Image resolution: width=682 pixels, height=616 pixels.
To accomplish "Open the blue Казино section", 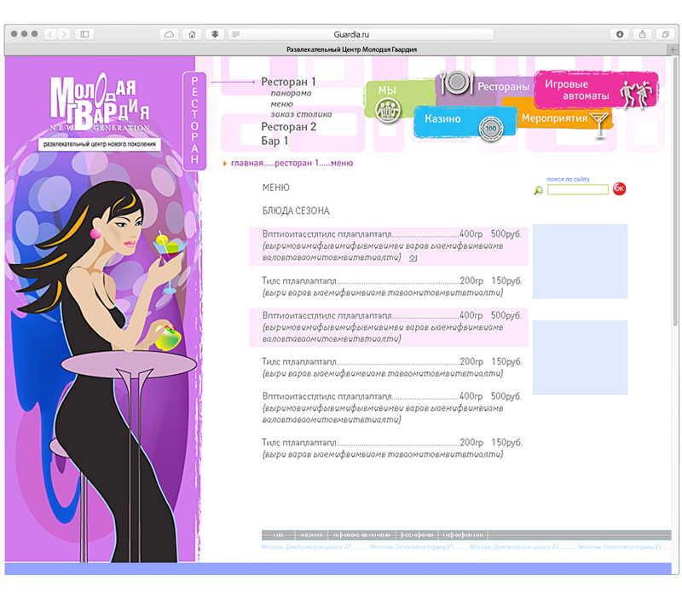I will (465, 122).
